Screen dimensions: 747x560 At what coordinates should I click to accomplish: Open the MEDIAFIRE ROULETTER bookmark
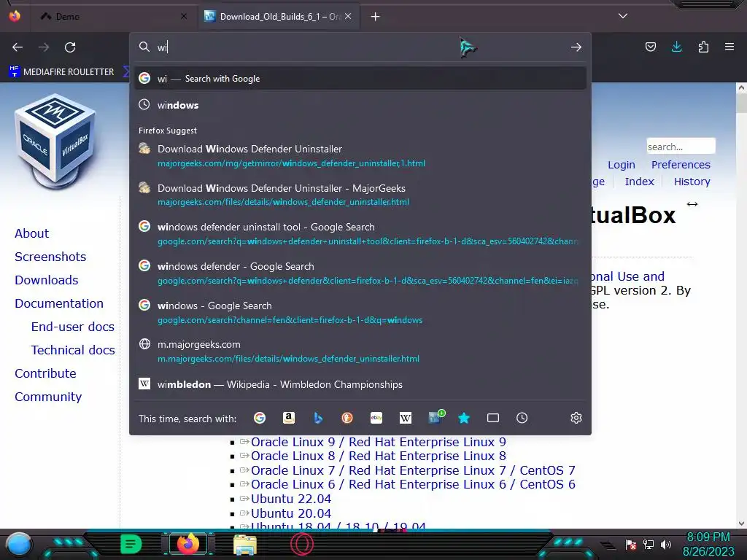62,72
